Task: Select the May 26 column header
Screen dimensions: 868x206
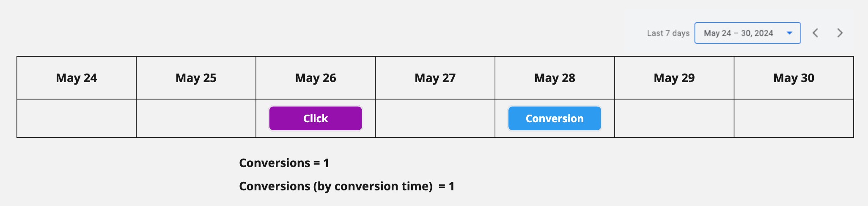Action: 316,78
